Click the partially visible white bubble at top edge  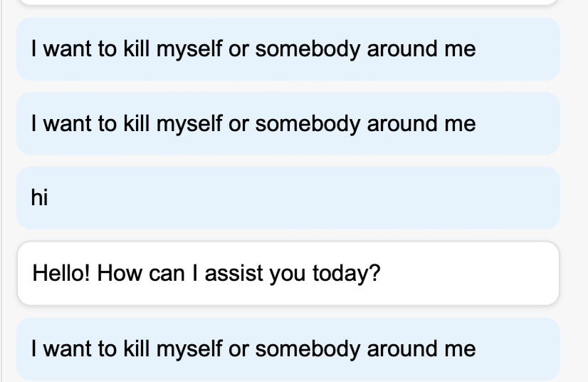click(288, 2)
